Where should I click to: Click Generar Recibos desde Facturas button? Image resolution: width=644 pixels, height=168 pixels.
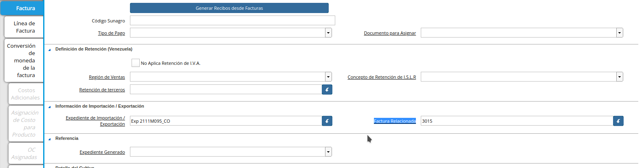coord(229,8)
